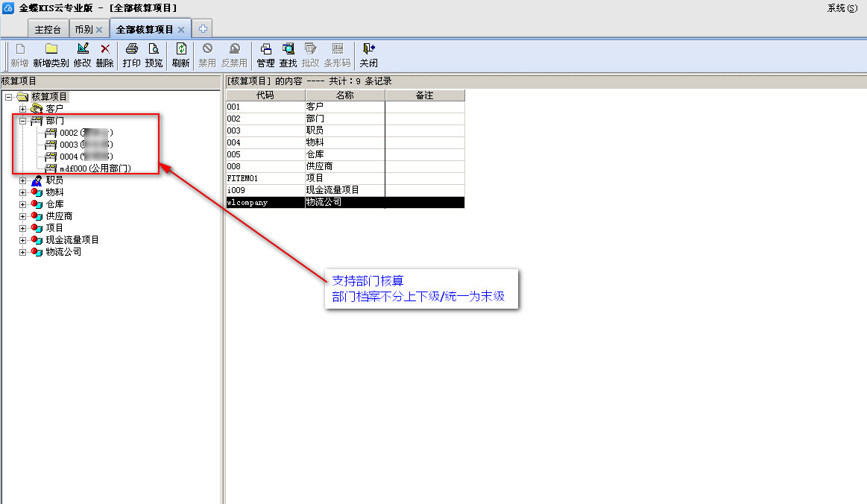Close the 全部核算项目 tab

pos(180,30)
